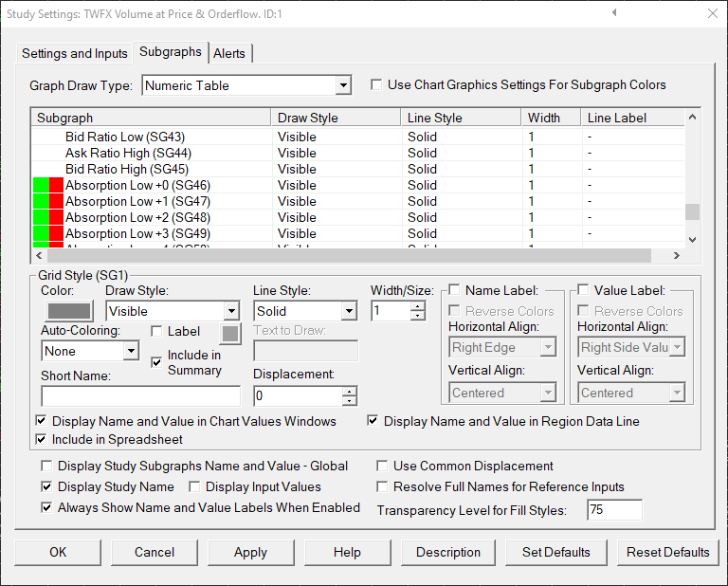Viewport: 728px width, 586px height.
Task: Click the Set Defaults button
Action: [x=555, y=552]
